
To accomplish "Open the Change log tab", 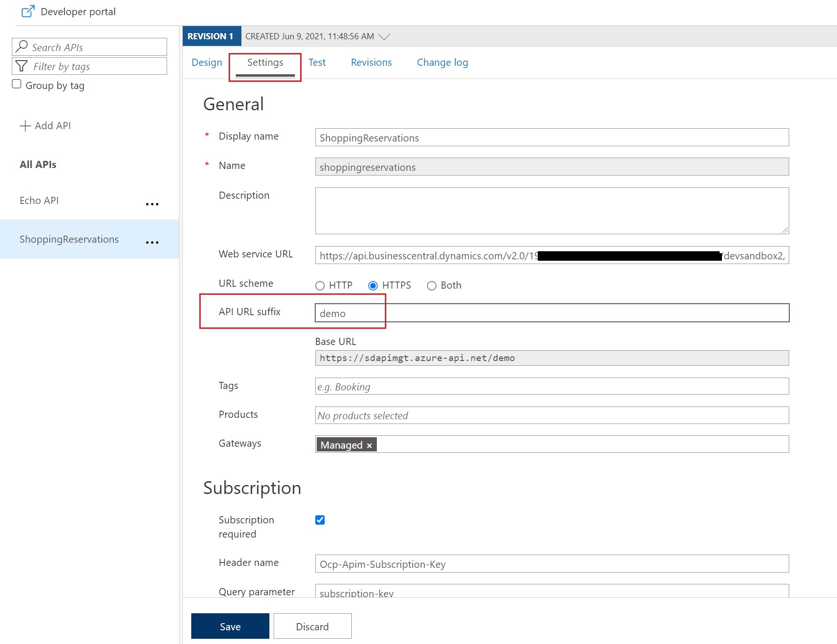I will coord(442,62).
